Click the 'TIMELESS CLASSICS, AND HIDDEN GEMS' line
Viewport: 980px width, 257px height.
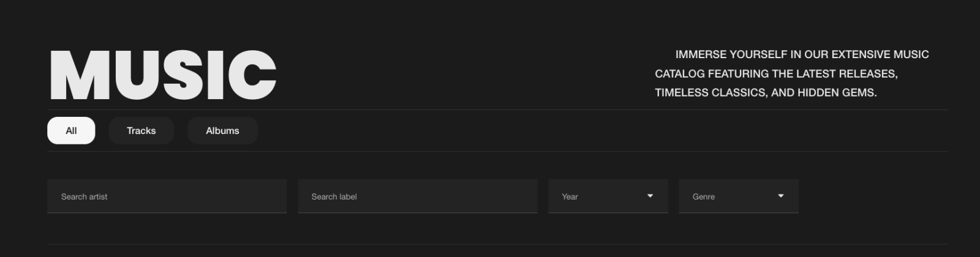766,92
